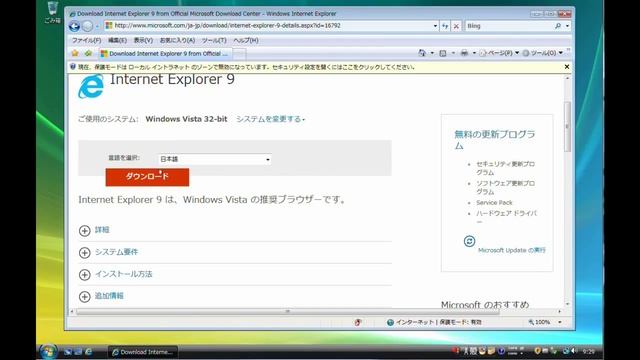Click the yellow information bar shield icon
Image resolution: width=640 pixels, height=360 pixels.
[x=73, y=67]
